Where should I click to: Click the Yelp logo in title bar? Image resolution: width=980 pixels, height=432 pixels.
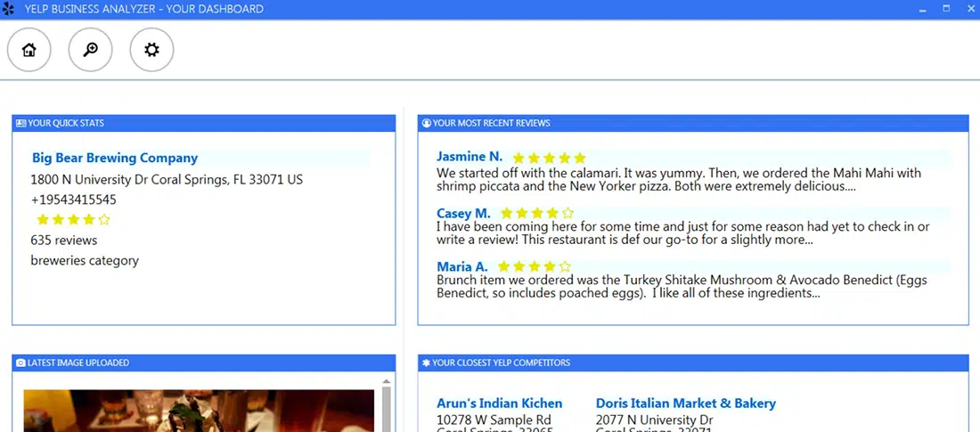coord(8,9)
